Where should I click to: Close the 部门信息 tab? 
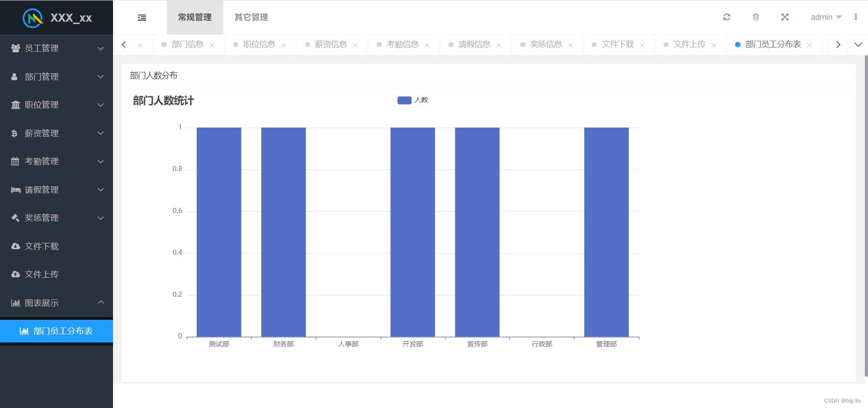pyautogui.click(x=212, y=45)
